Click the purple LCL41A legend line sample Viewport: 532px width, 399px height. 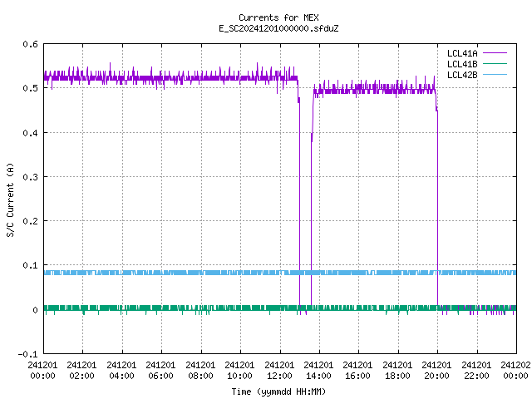[x=495, y=53]
